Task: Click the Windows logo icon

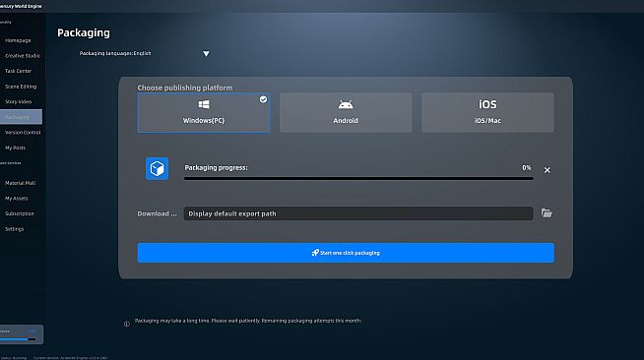Action: coord(204,104)
